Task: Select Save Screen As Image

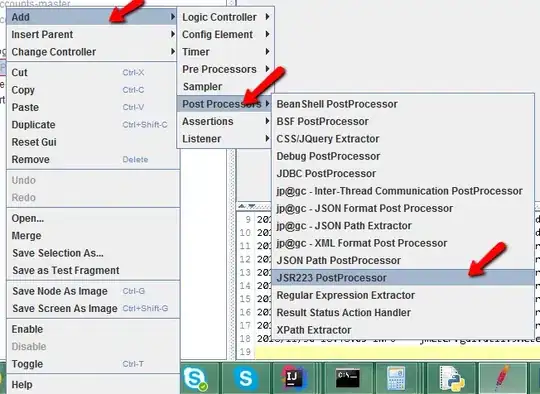Action: (93, 309)
